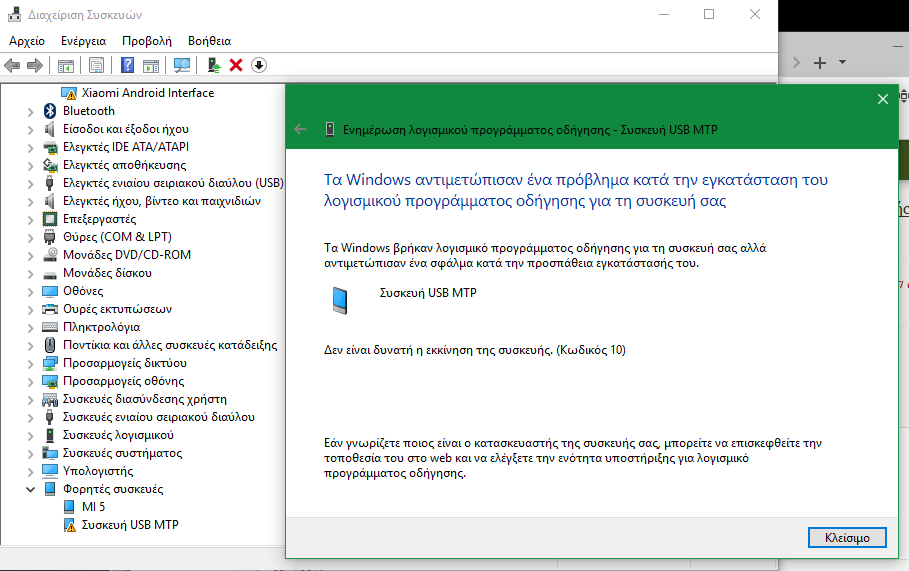Collapse the Φορητές συσκευές node
The image size is (909, 571).
[x=31, y=489]
